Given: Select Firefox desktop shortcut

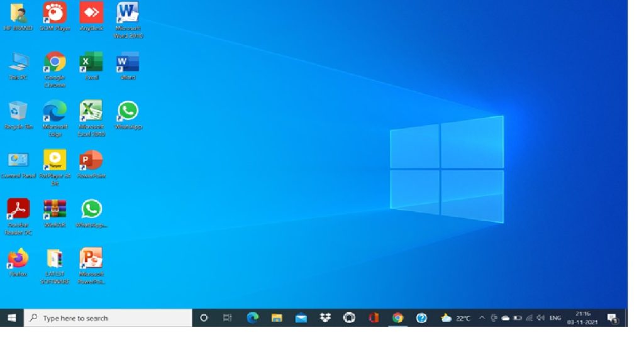Looking at the screenshot, I should (x=18, y=263).
